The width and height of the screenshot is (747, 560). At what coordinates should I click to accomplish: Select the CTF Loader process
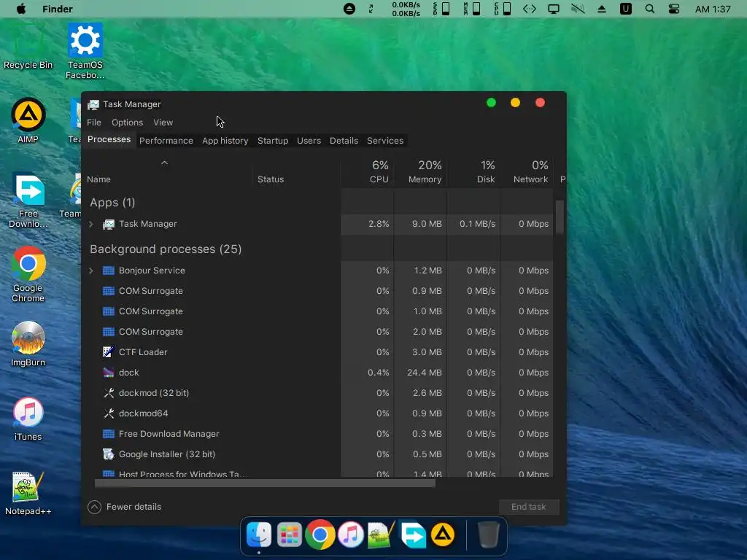[318, 352]
